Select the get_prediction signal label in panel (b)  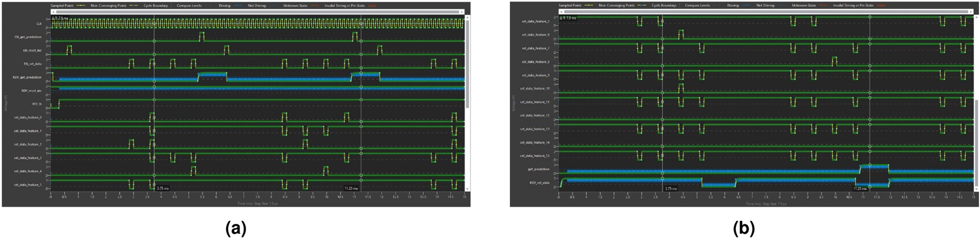[539, 169]
